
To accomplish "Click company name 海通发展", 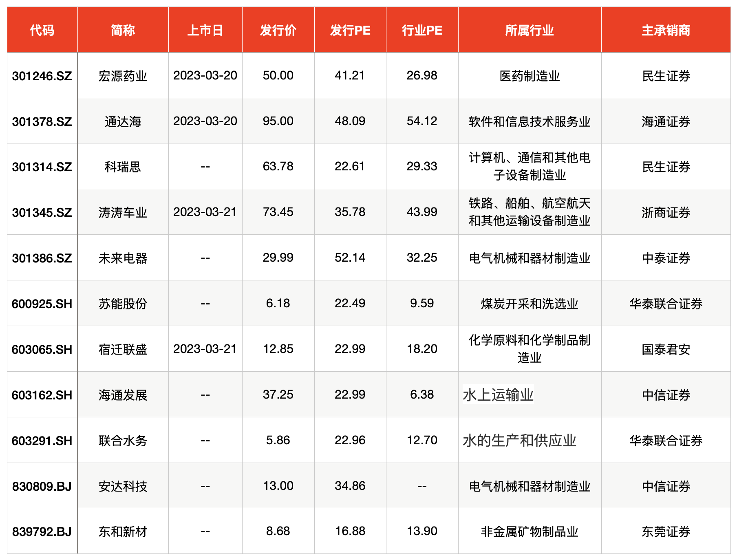I will (x=123, y=395).
